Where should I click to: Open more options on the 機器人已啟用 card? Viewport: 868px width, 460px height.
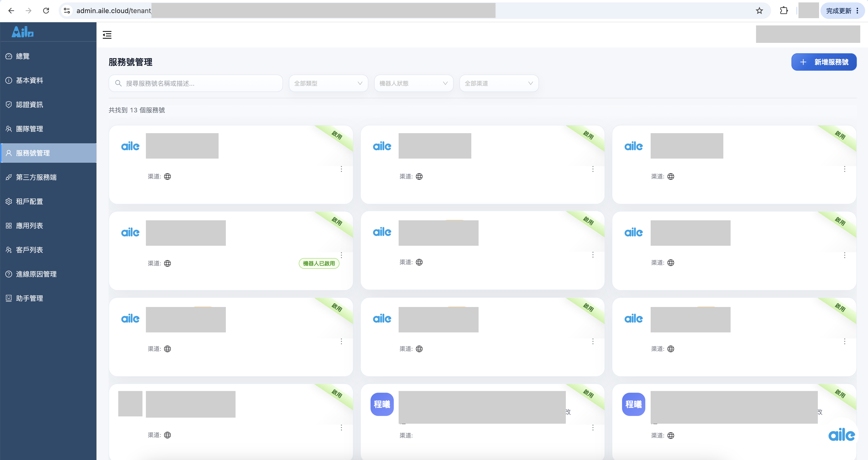tap(341, 255)
